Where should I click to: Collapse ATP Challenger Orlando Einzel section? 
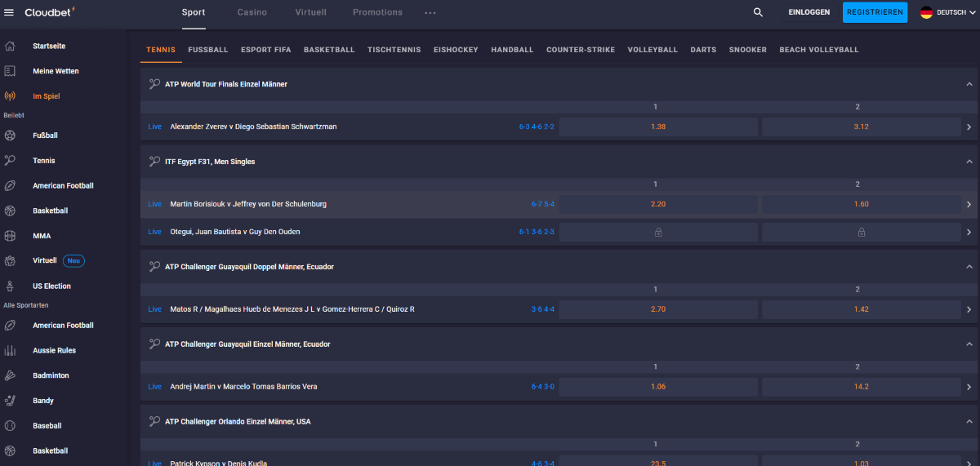pyautogui.click(x=969, y=422)
